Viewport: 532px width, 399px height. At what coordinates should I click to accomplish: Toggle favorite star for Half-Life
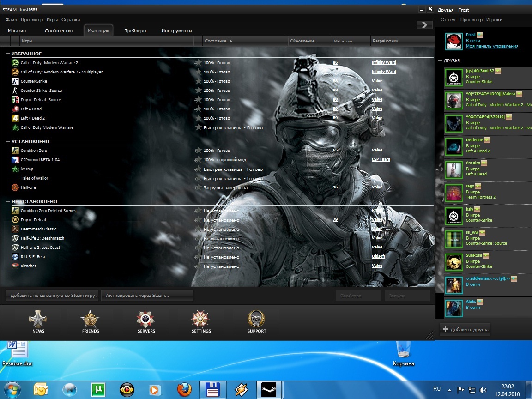(x=198, y=187)
